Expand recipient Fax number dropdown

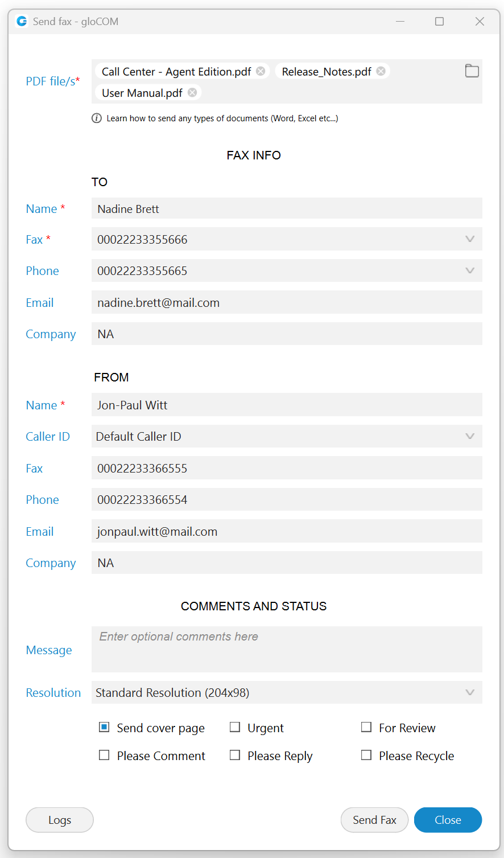point(470,239)
